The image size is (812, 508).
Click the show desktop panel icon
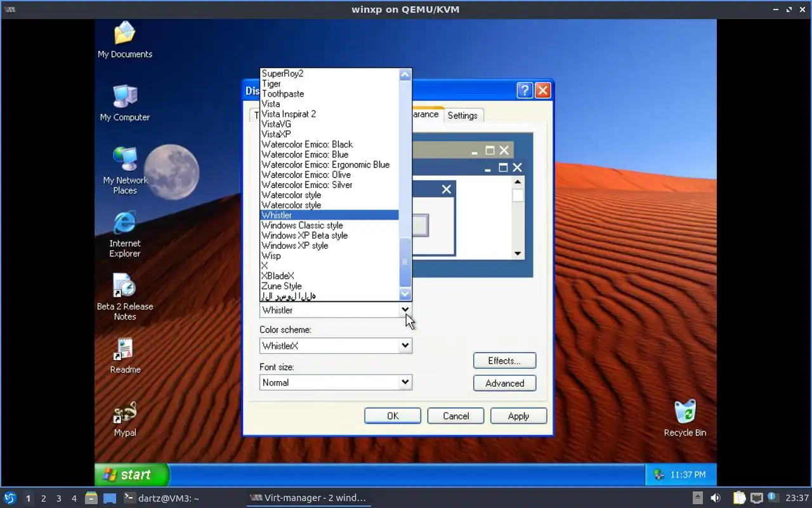point(110,498)
